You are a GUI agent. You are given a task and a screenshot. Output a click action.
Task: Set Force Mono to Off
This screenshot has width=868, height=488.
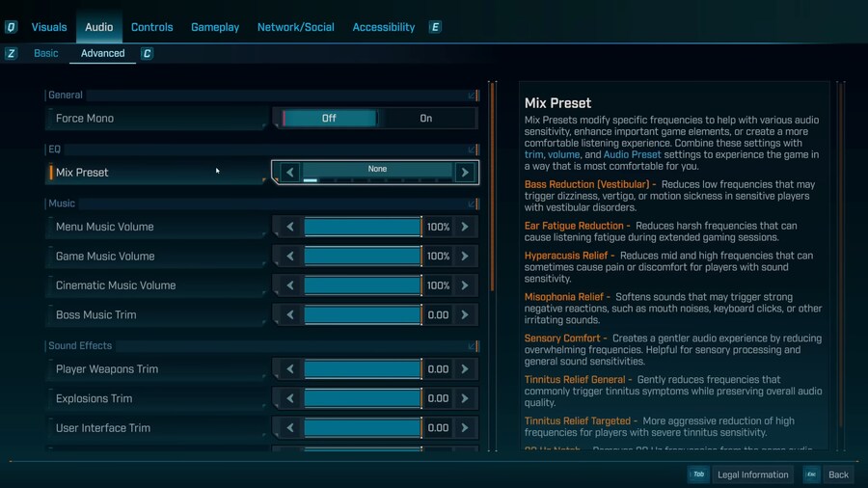(x=329, y=119)
